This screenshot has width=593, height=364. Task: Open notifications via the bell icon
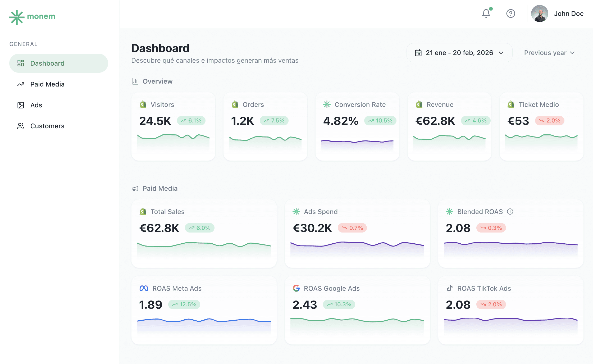click(486, 13)
